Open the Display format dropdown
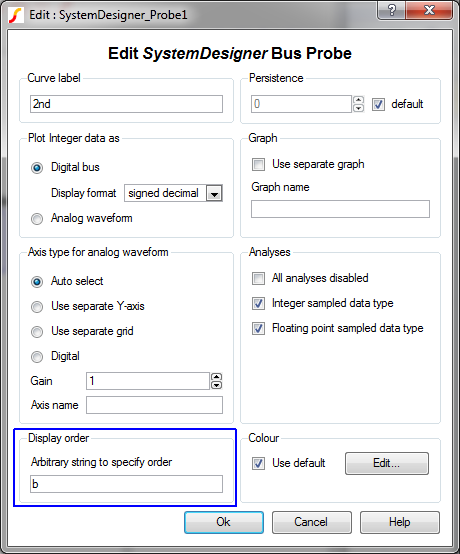 click(214, 193)
